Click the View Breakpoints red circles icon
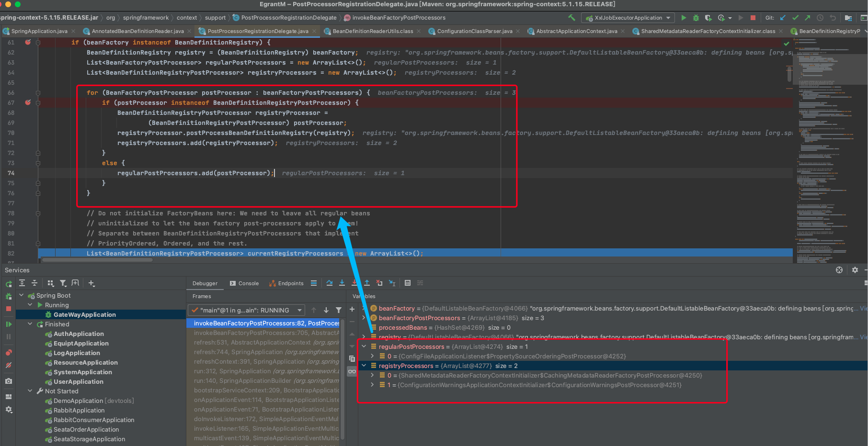This screenshot has width=868, height=446. pyautogui.click(x=9, y=353)
